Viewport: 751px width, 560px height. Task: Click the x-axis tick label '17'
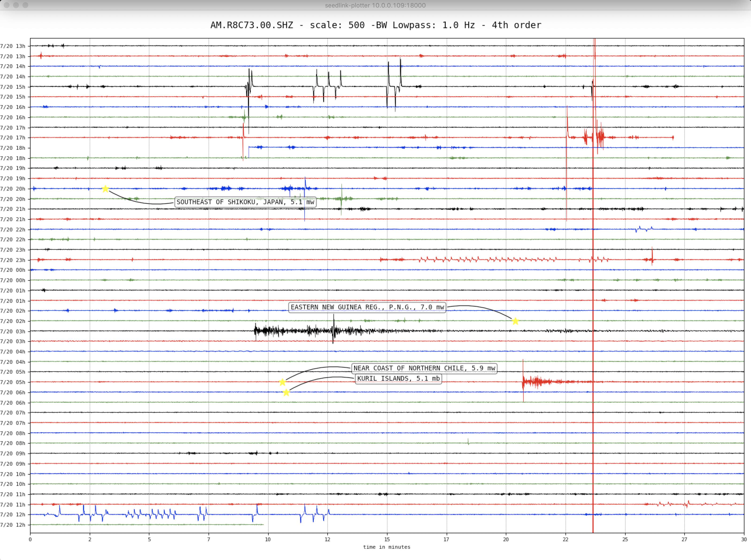click(x=446, y=539)
